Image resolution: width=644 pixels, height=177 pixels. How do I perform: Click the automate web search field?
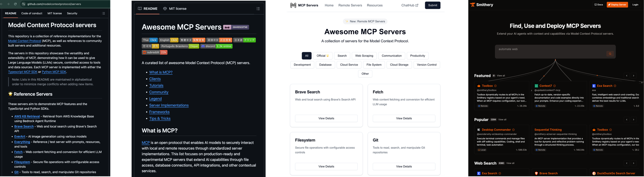[555, 51]
